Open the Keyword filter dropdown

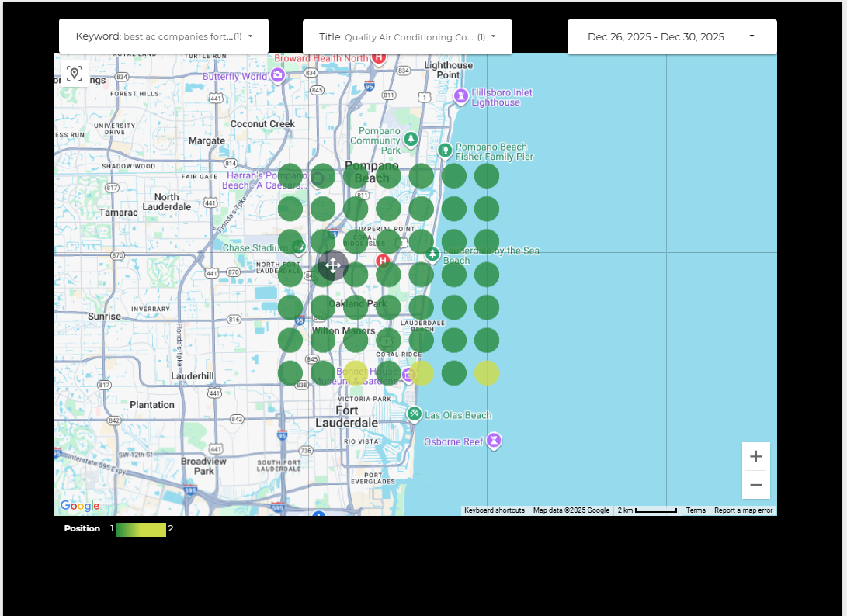[164, 36]
